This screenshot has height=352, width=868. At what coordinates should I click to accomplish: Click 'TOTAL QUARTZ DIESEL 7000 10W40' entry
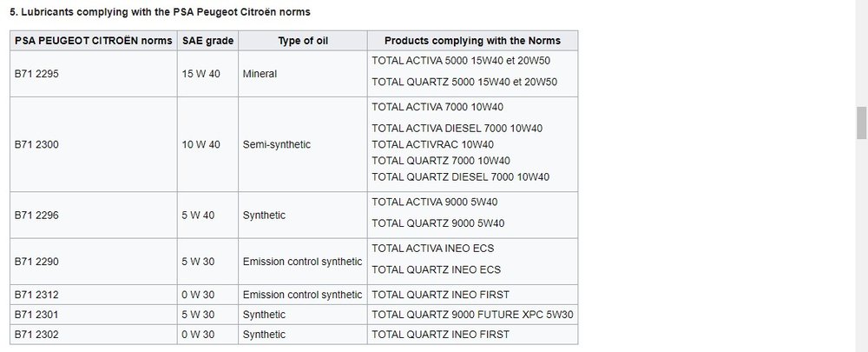(460, 176)
